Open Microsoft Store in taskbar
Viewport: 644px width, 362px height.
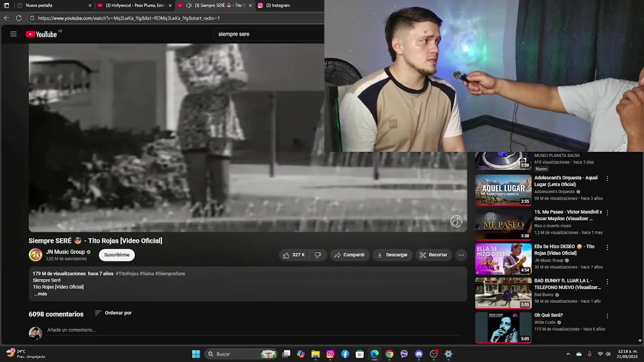pos(360,354)
